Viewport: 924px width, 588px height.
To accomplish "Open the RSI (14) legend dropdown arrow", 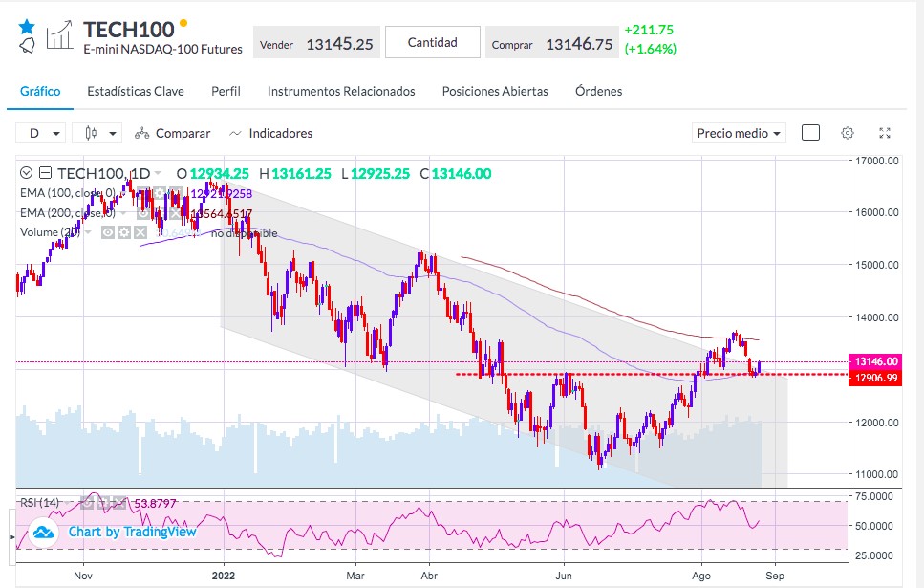I will click(67, 503).
